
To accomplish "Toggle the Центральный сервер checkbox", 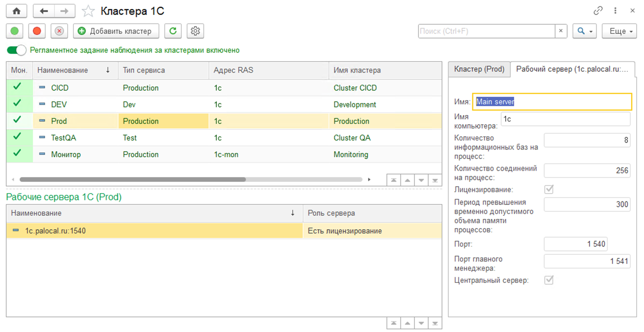I will click(x=549, y=280).
